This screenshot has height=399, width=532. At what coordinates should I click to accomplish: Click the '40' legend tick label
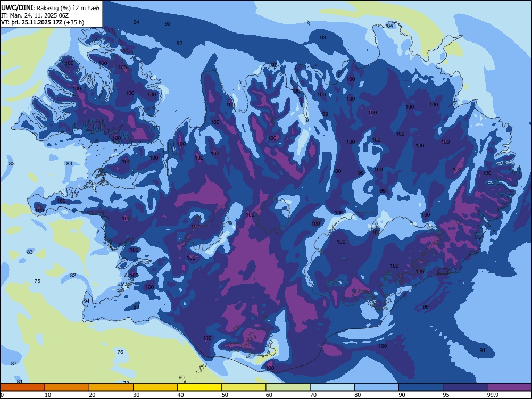[x=180, y=395]
